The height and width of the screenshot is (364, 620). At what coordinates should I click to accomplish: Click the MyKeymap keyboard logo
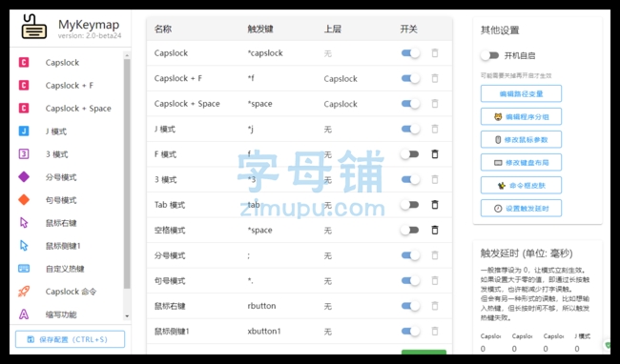34,27
